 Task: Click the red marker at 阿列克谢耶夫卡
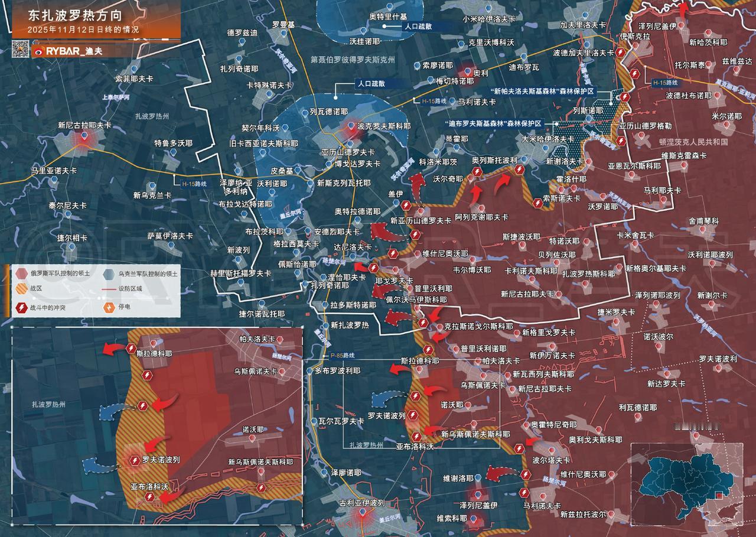482,208
